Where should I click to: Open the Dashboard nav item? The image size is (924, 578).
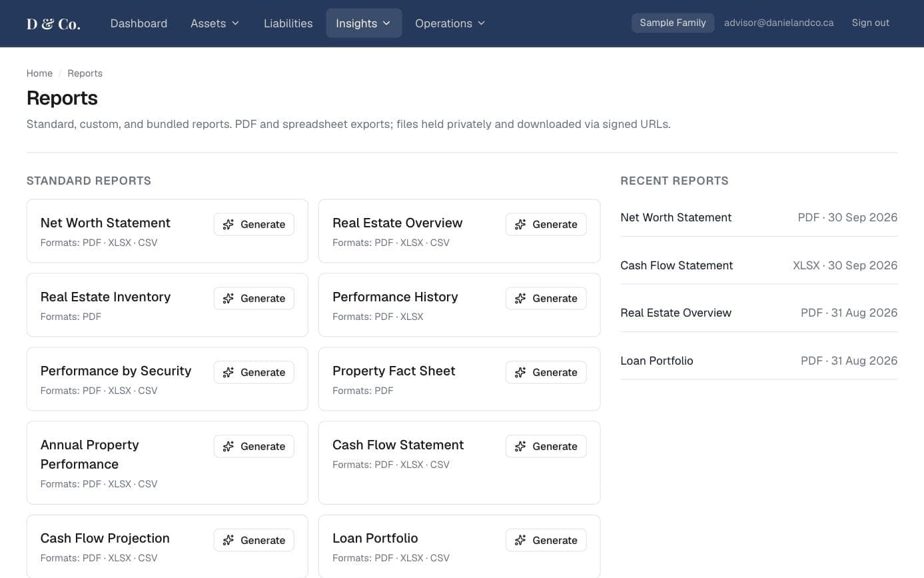tap(139, 23)
